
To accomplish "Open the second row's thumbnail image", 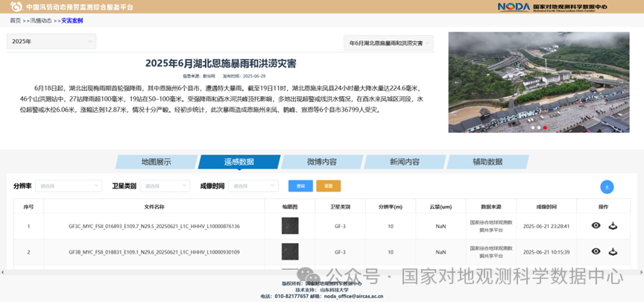I will click(x=290, y=252).
